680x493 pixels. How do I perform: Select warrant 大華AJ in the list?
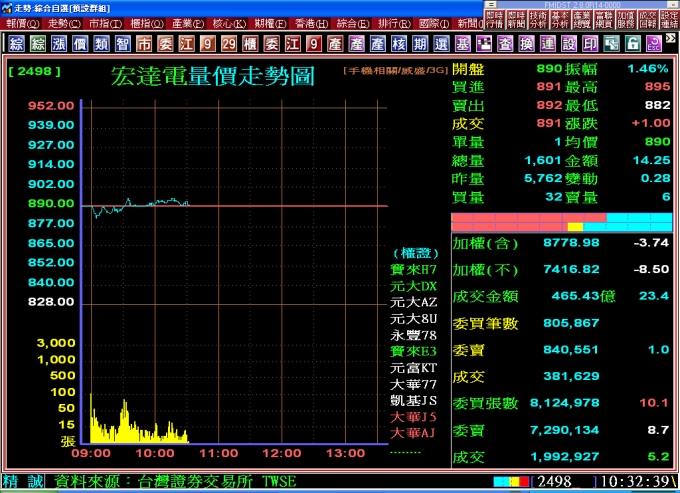[x=413, y=433]
